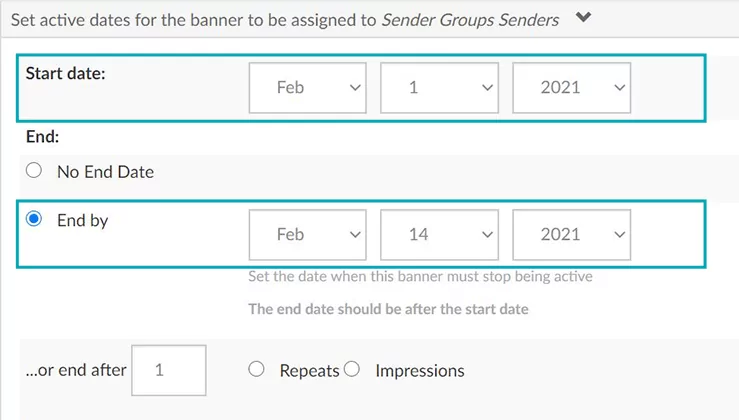Click the 'Start date:' label

tap(67, 73)
